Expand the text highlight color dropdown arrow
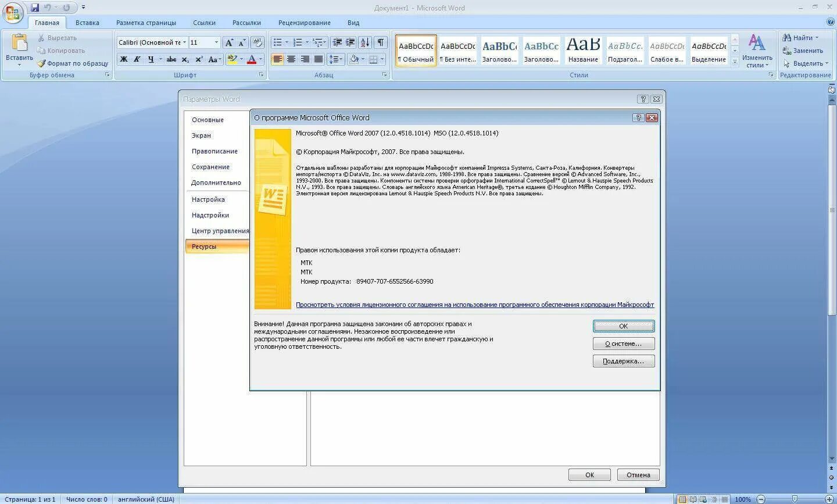This screenshot has height=504, width=837. [241, 59]
